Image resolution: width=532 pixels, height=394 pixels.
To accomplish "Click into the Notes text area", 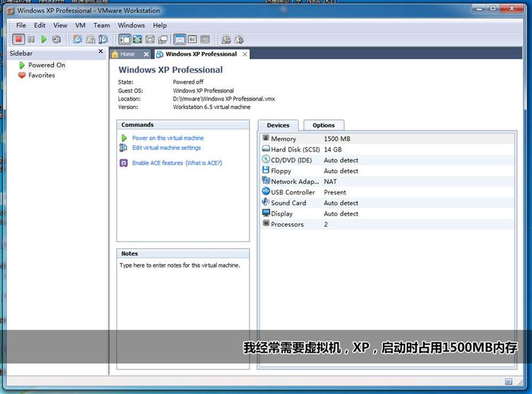I will pyautogui.click(x=183, y=314).
